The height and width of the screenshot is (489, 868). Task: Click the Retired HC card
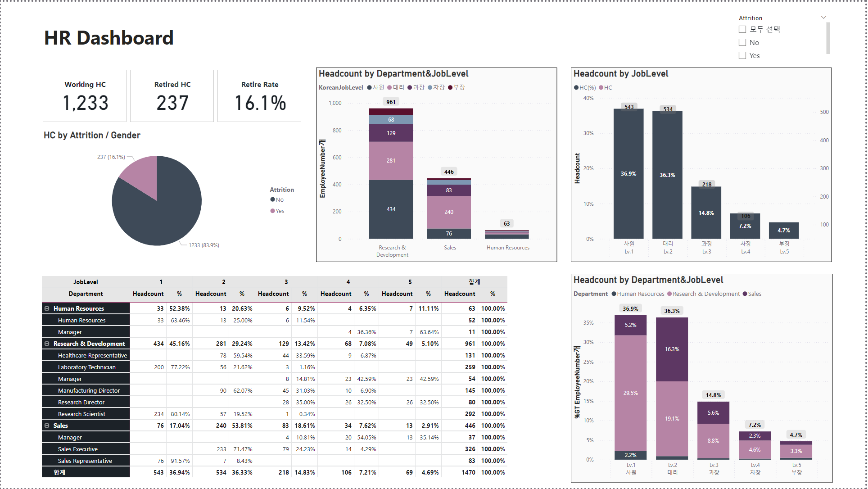(172, 96)
